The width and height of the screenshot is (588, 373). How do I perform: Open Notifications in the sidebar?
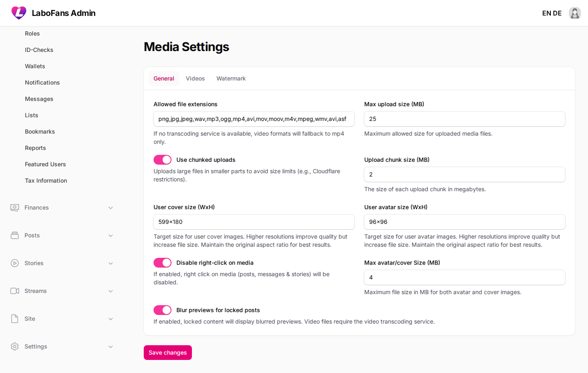coord(42,83)
